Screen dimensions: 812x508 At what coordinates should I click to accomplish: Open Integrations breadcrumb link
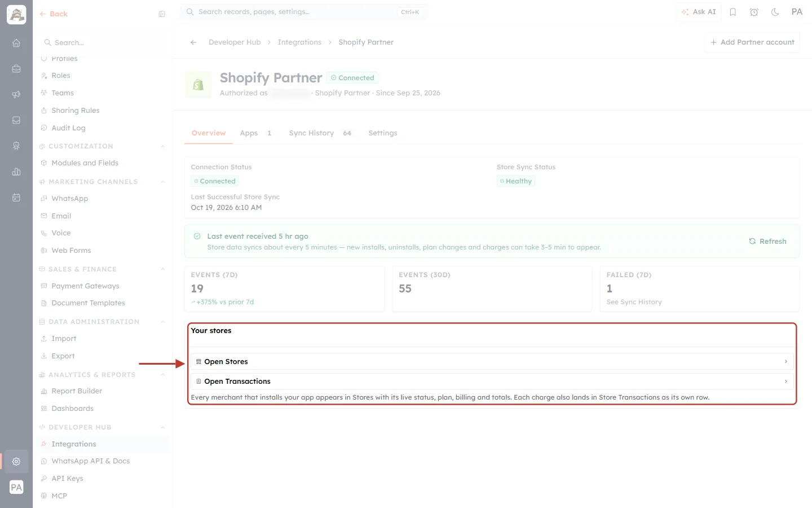click(x=299, y=42)
